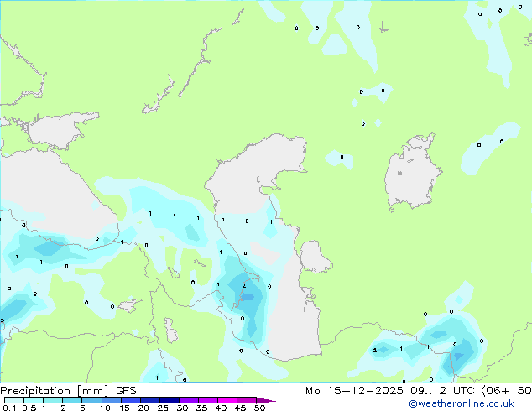Click the legend value "0.5"
Viewport: 532px width, 411px height.
click(x=29, y=408)
